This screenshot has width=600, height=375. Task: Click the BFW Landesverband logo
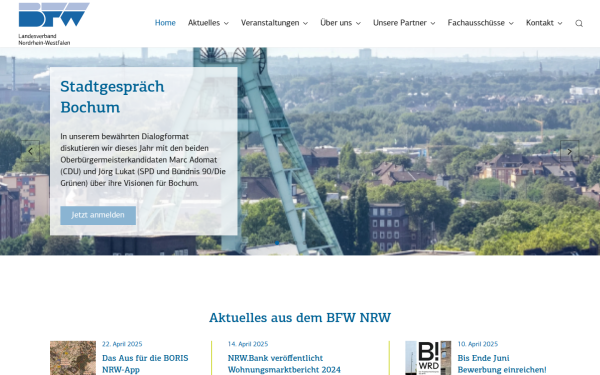coord(54,24)
